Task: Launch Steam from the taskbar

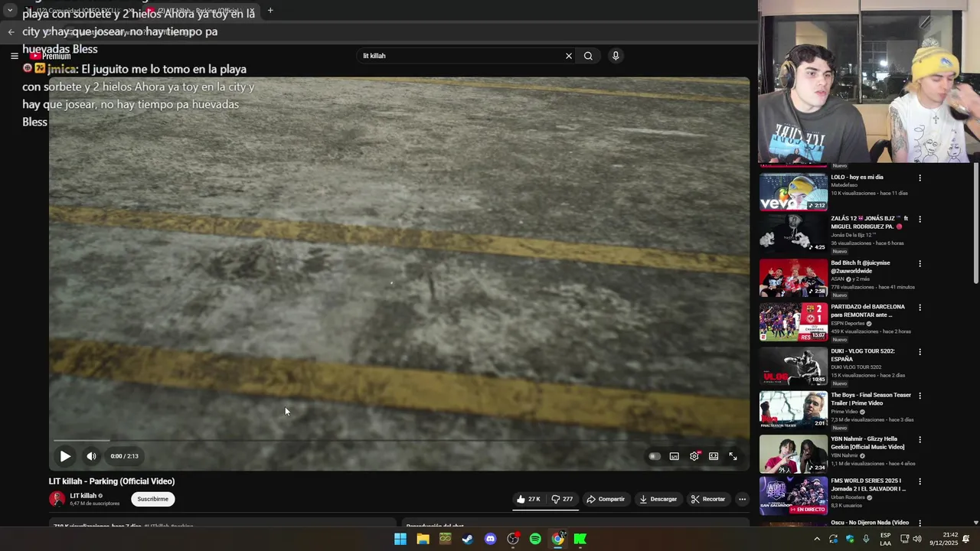Action: pos(468,539)
